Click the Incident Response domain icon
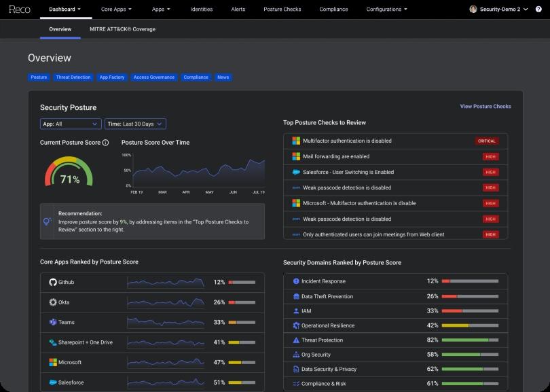Viewport: 550px width, 392px height. click(x=296, y=281)
